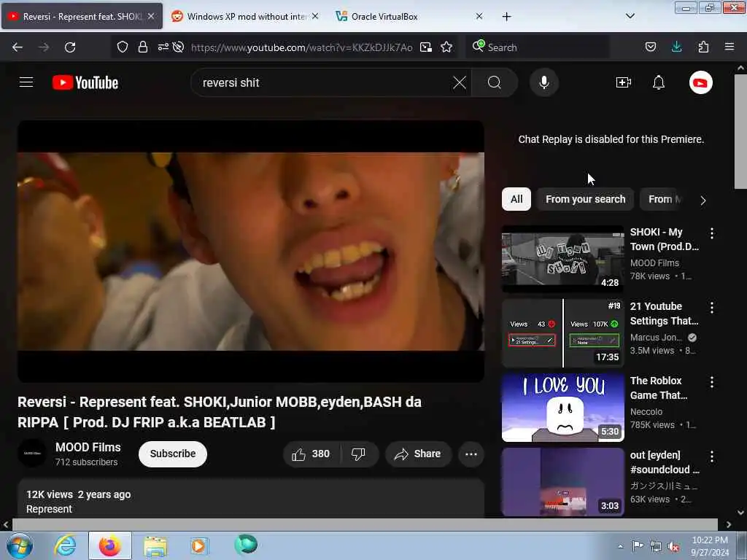The image size is (747, 560).
Task: Open the permissions icon in the address bar
Action: point(163,47)
